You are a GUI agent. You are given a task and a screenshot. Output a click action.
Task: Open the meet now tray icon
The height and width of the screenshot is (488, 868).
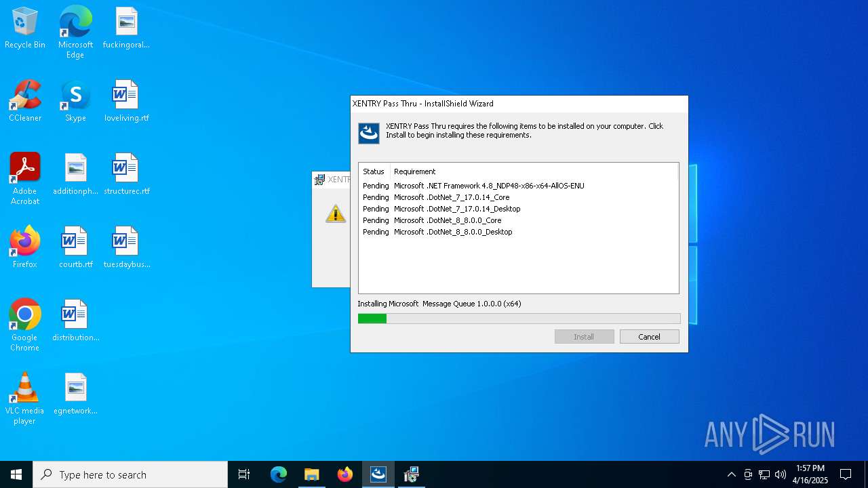click(x=748, y=474)
